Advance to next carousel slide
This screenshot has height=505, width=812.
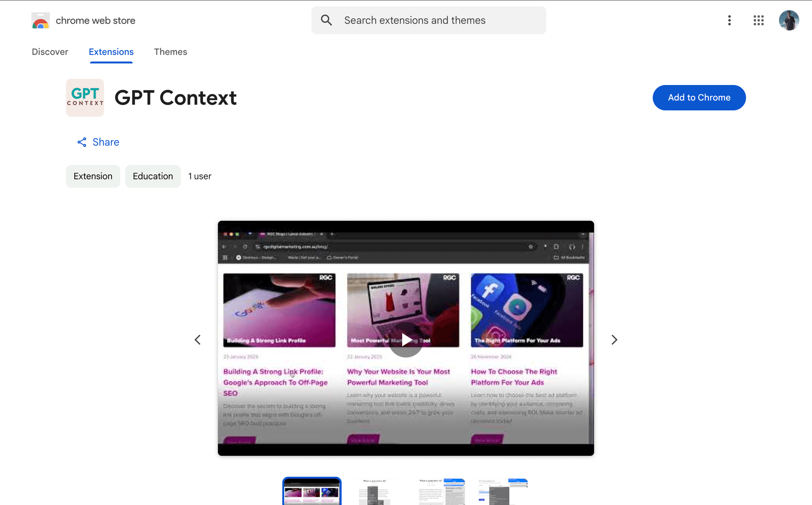(614, 340)
